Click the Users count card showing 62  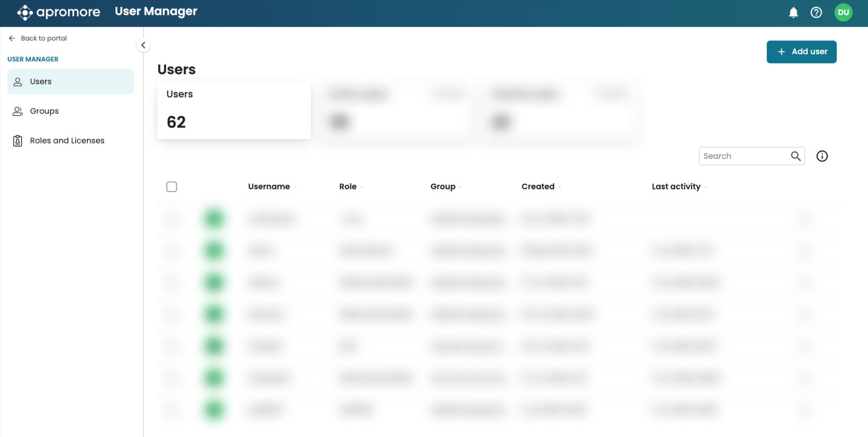[234, 111]
